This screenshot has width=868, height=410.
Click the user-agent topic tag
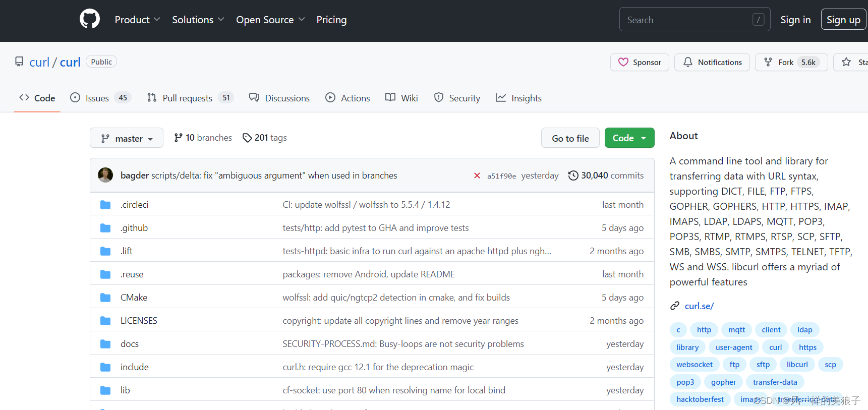tap(734, 347)
